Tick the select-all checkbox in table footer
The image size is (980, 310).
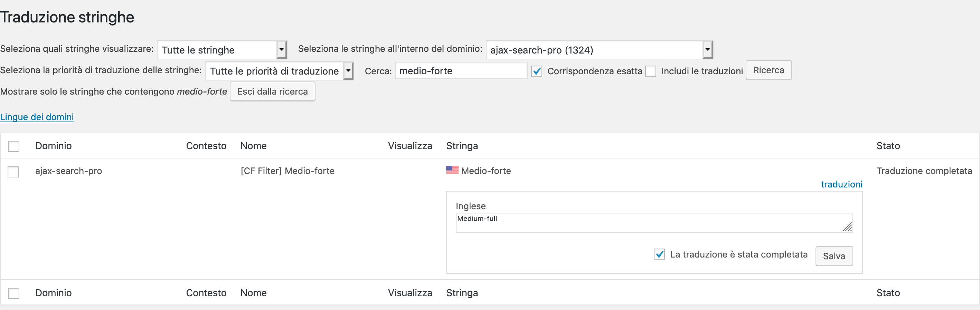click(14, 293)
